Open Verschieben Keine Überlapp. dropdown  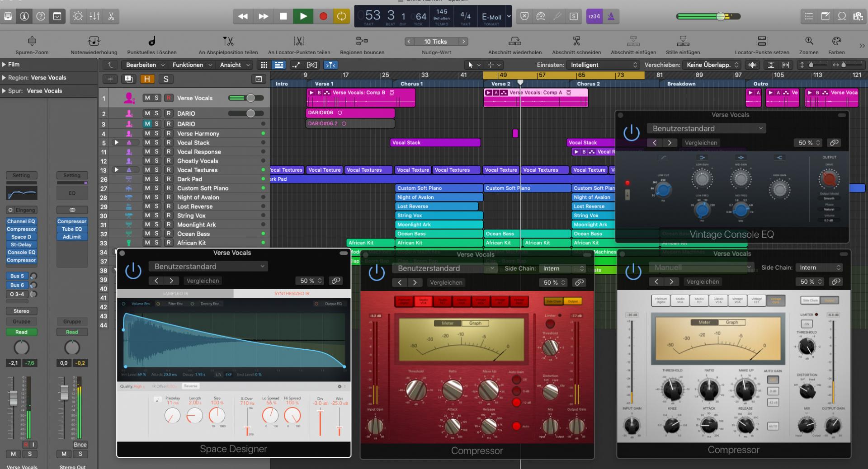[x=712, y=65]
